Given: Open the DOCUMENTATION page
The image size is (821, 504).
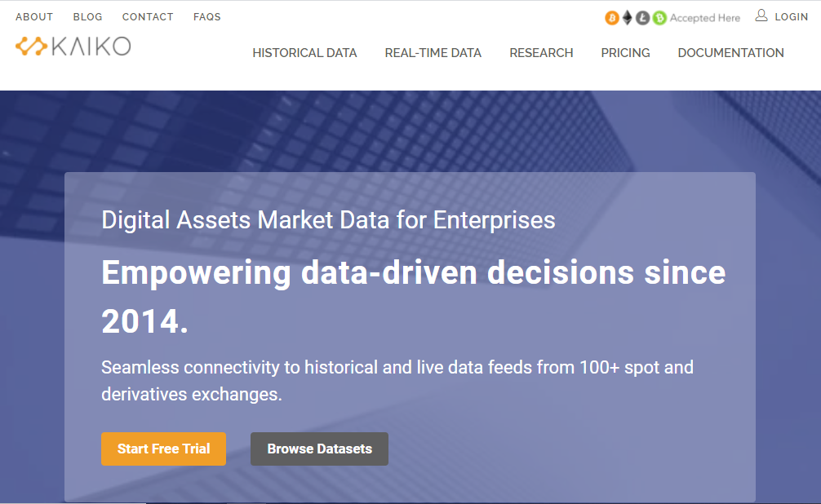Looking at the screenshot, I should (730, 52).
